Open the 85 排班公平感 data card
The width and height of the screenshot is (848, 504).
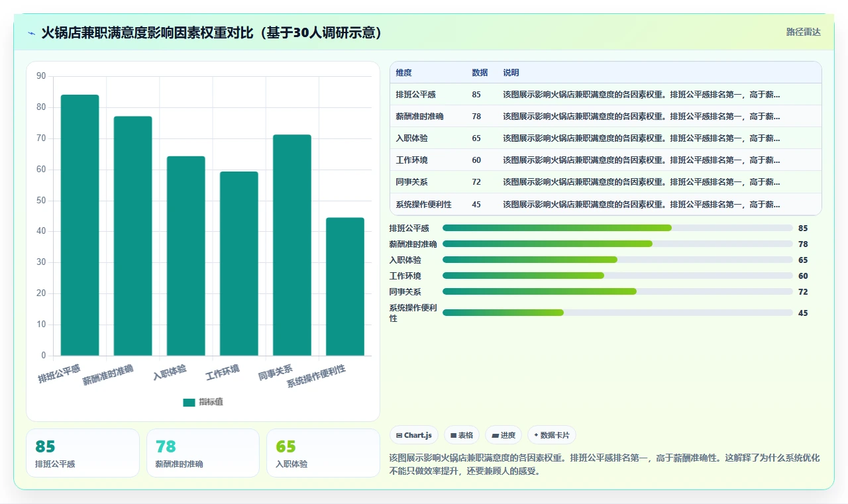pyautogui.click(x=83, y=453)
